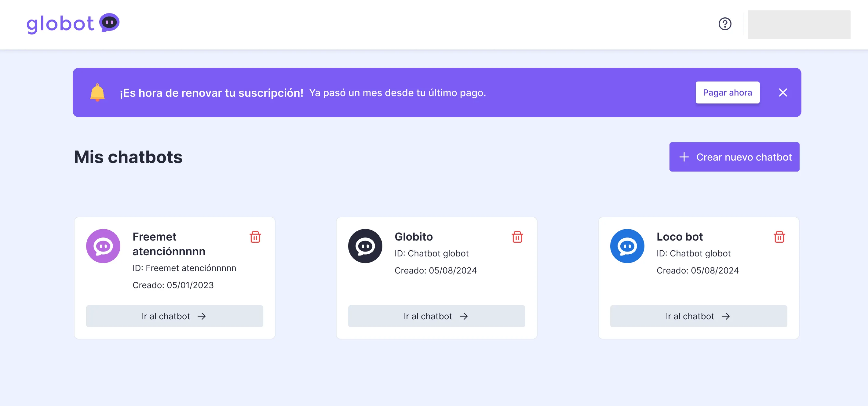868x406 pixels.
Task: Click the Globito card title
Action: 414,237
